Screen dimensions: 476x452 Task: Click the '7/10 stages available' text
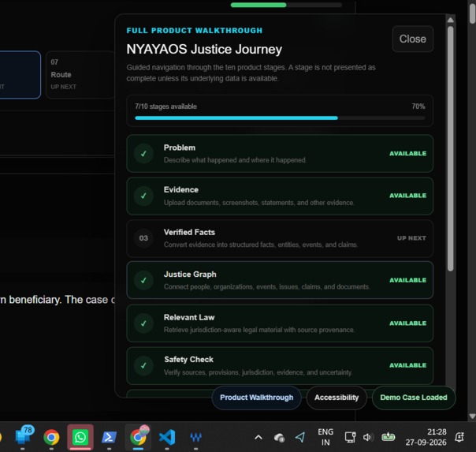point(165,106)
